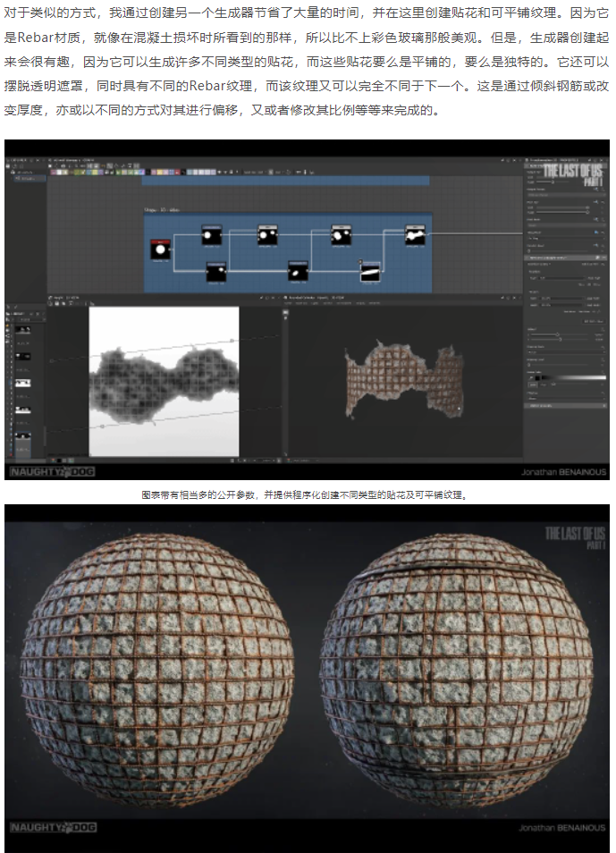Viewport: 616px width, 853px height.
Task: Click the paragraph line starting with 对于类似的方式
Action: [x=307, y=13]
